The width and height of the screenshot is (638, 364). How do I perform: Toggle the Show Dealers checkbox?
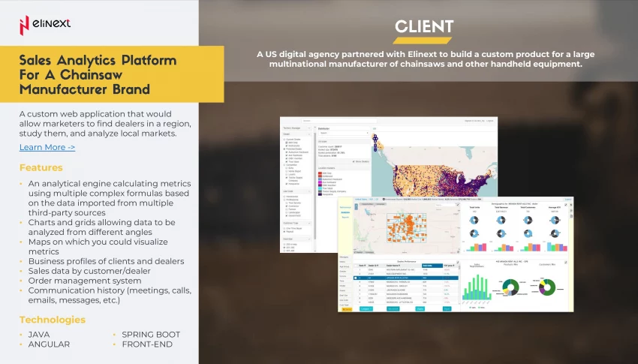(354, 161)
